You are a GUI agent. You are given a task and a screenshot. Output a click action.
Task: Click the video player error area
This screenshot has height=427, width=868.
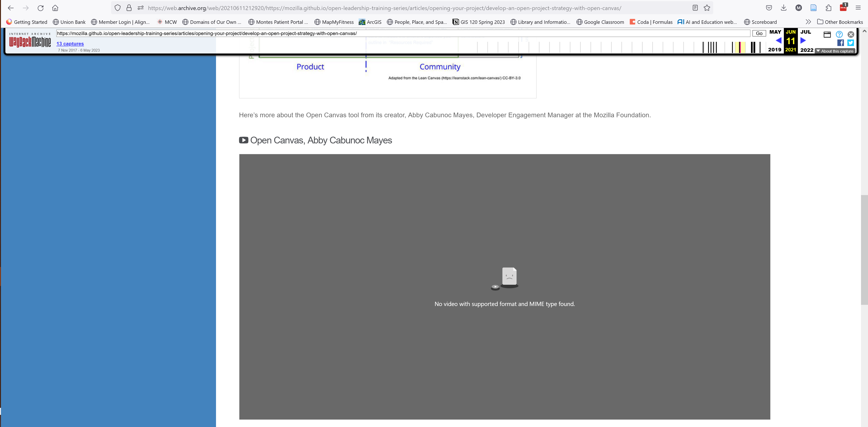coord(504,287)
